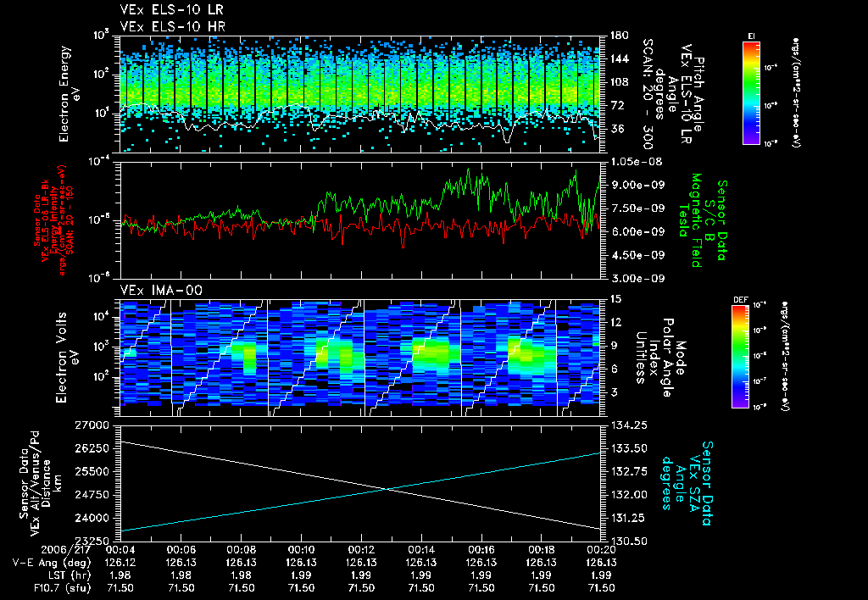Click the '27000' altitude tick label
This screenshot has width=868, height=600.
tap(92, 425)
